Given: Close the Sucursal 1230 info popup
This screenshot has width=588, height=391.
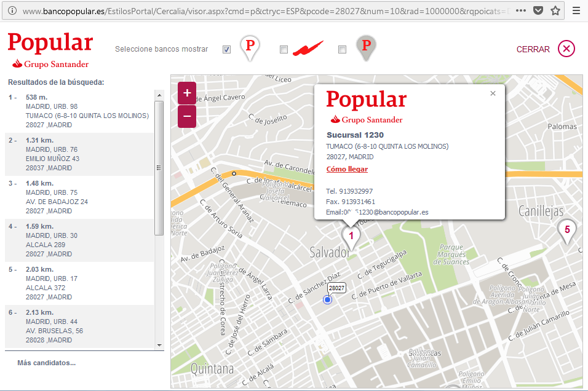Looking at the screenshot, I should click(493, 93).
